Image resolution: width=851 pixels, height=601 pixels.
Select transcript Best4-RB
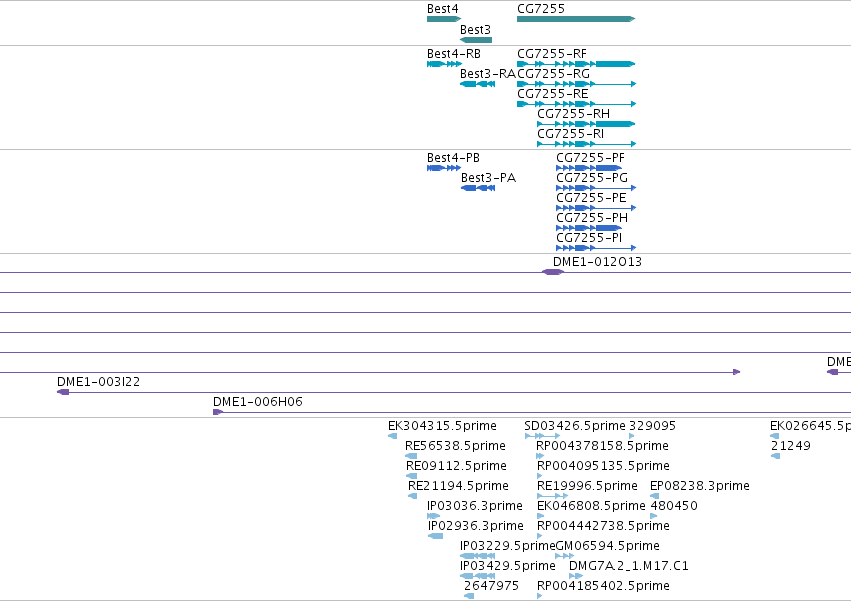click(x=444, y=64)
